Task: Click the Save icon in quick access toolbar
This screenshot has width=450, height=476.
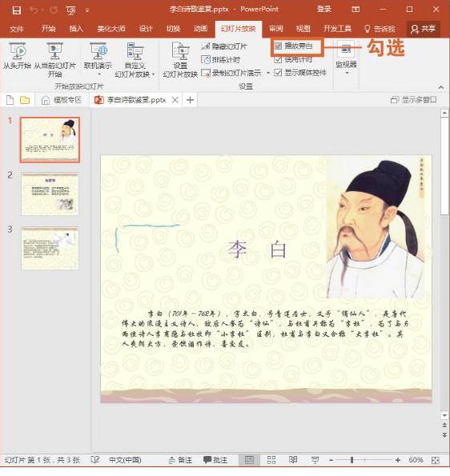Action: [16, 10]
